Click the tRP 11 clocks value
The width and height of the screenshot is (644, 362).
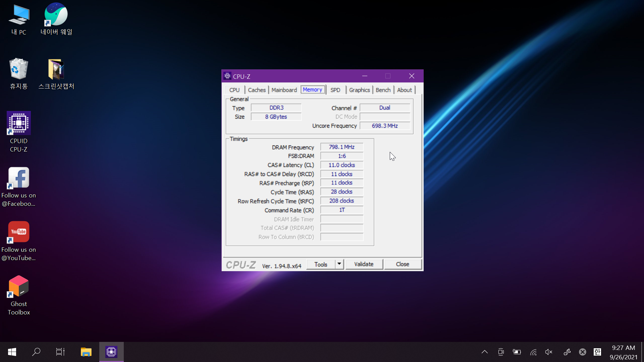(x=342, y=183)
